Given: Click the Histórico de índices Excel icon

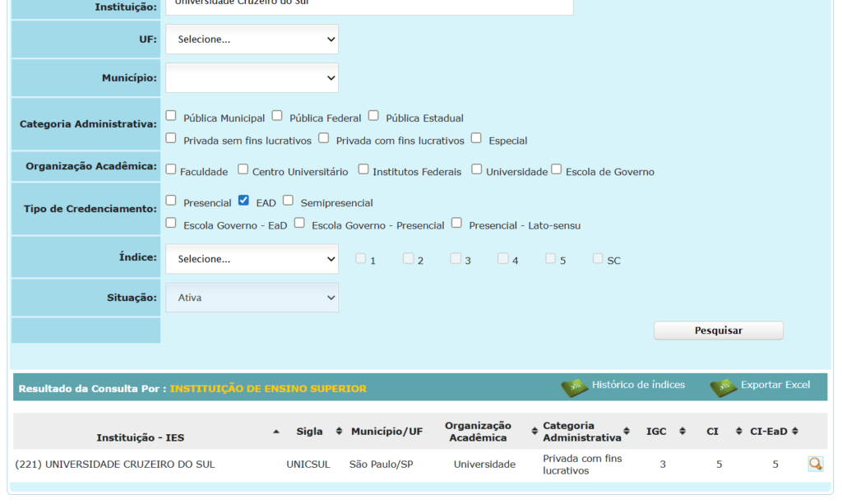Looking at the screenshot, I should pos(574,387).
